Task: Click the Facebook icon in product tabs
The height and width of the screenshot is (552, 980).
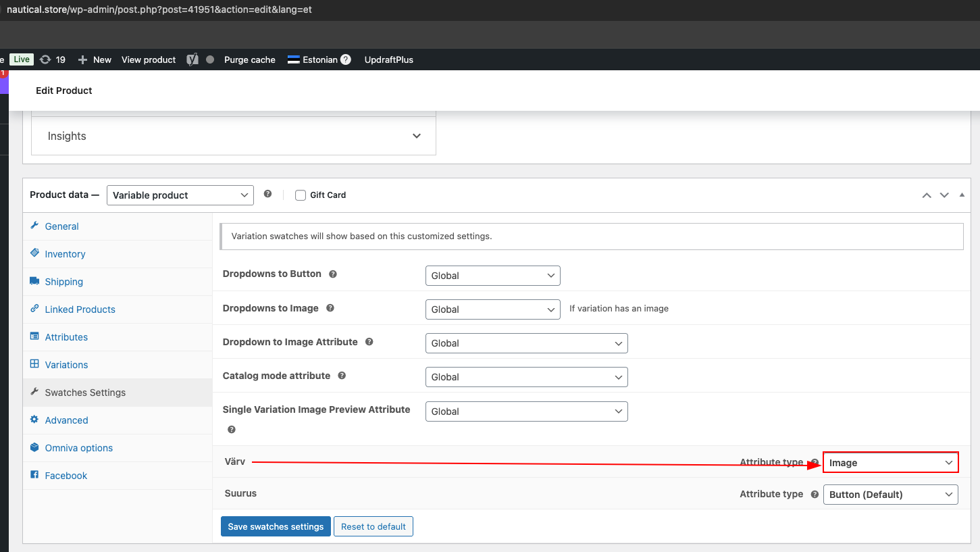Action: point(34,475)
